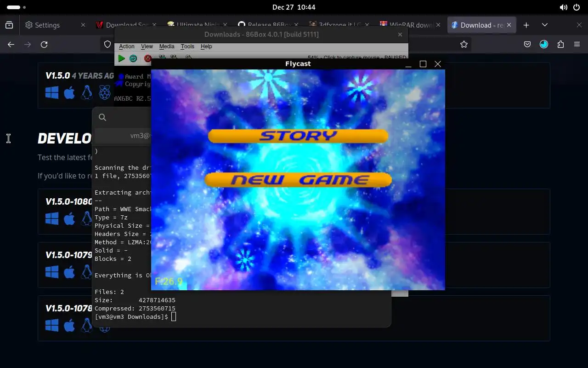Close the 86Box Downloads window
The height and width of the screenshot is (368, 588).
tap(400, 34)
